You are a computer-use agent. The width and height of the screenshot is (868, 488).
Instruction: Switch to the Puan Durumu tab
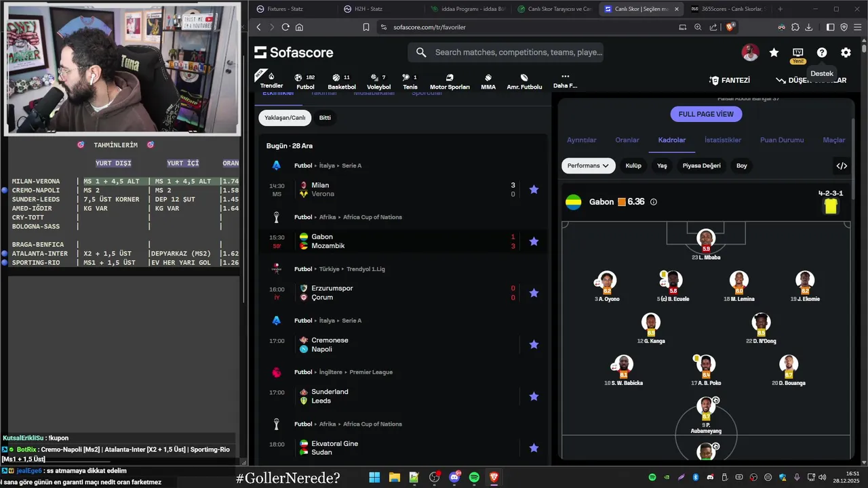click(782, 140)
